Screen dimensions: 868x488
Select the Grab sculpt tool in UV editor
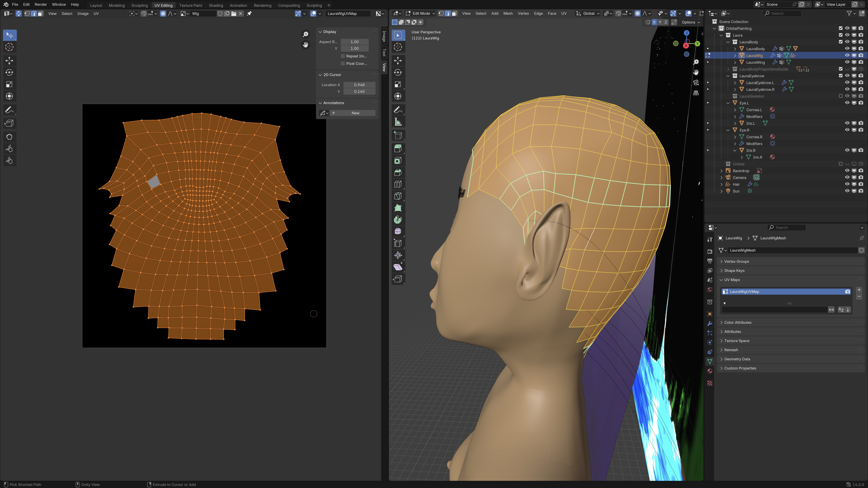(x=9, y=137)
